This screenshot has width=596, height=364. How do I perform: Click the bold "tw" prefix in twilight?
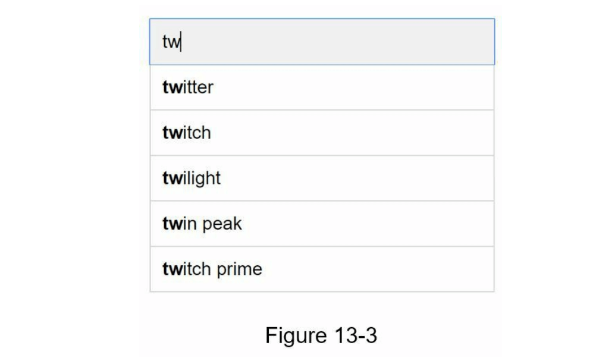(171, 178)
